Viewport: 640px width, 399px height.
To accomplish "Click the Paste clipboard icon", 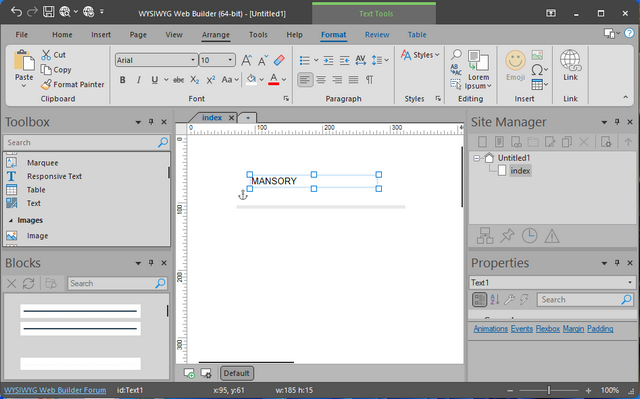I will point(24,60).
